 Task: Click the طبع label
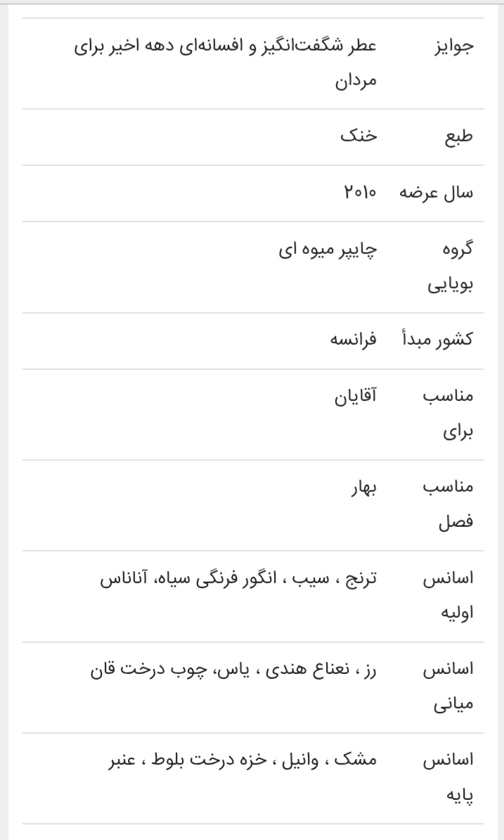[458, 137]
